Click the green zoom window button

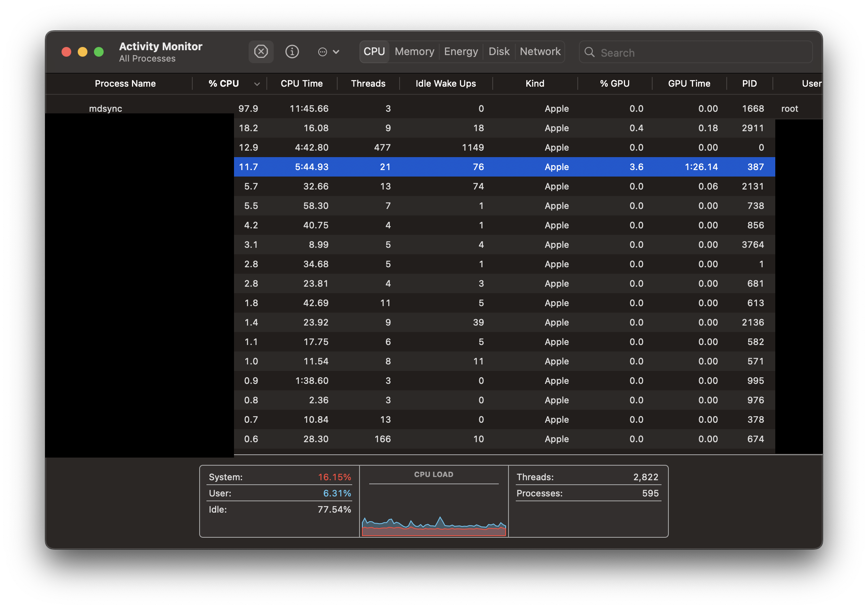[99, 52]
